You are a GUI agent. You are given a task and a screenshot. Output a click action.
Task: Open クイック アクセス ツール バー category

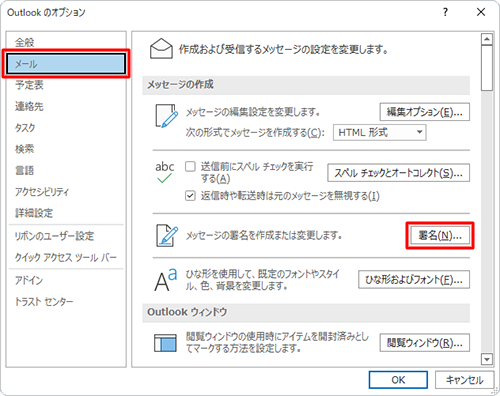pos(66,257)
